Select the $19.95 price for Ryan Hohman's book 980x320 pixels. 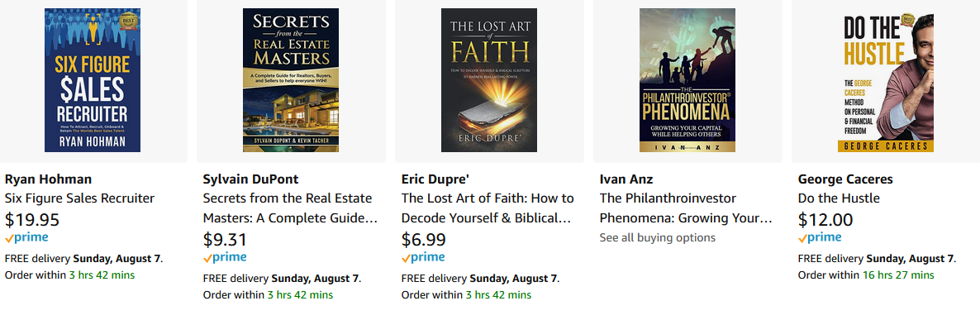(x=32, y=220)
